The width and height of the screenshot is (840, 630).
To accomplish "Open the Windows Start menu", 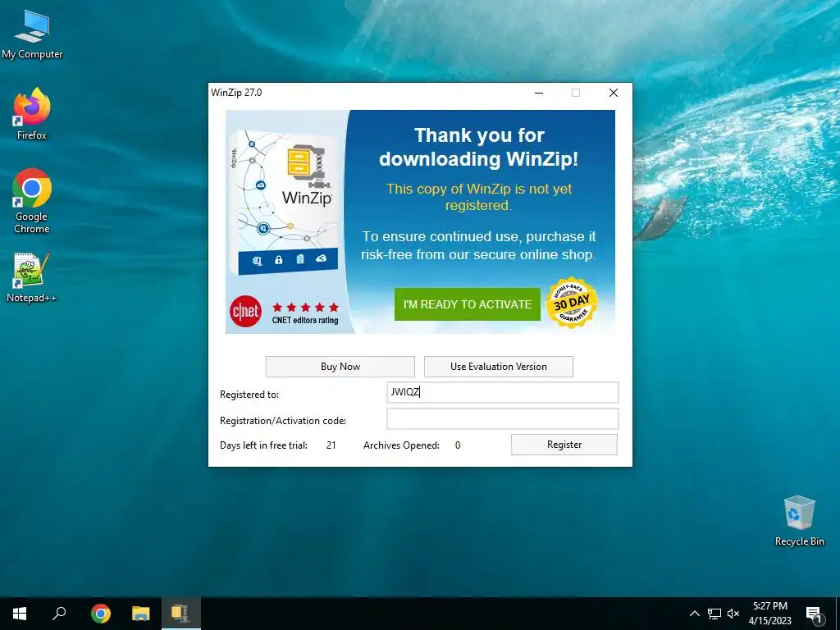I will coord(20,614).
